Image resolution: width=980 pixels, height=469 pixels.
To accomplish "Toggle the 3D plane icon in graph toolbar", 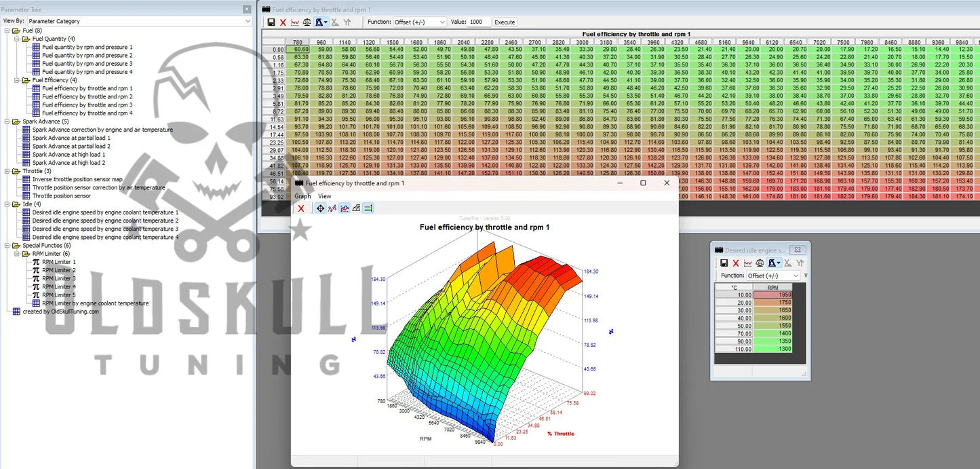I will 356,208.
